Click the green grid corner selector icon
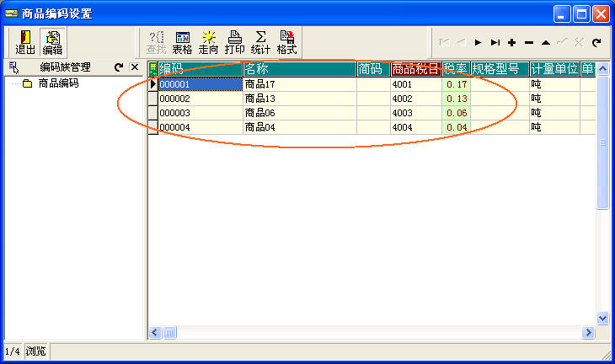The width and height of the screenshot is (615, 364). 153,69
